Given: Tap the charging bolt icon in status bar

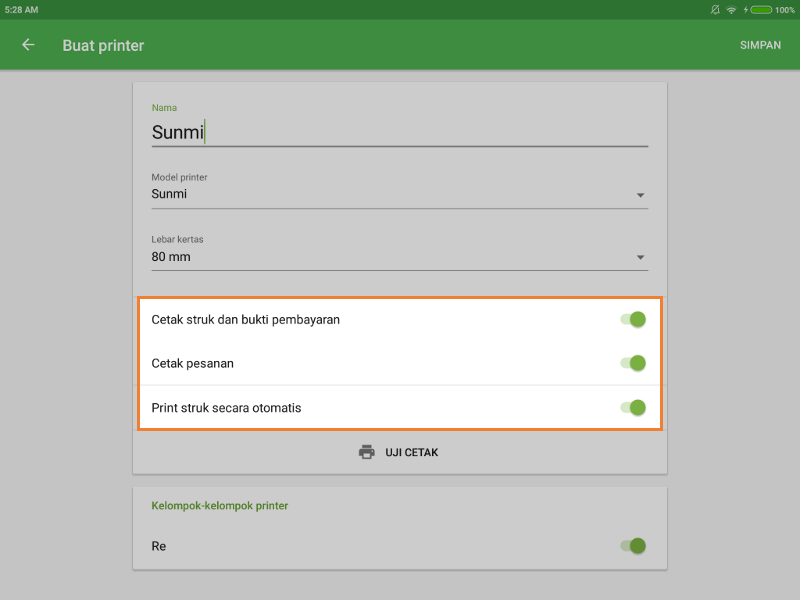Looking at the screenshot, I should 745,9.
